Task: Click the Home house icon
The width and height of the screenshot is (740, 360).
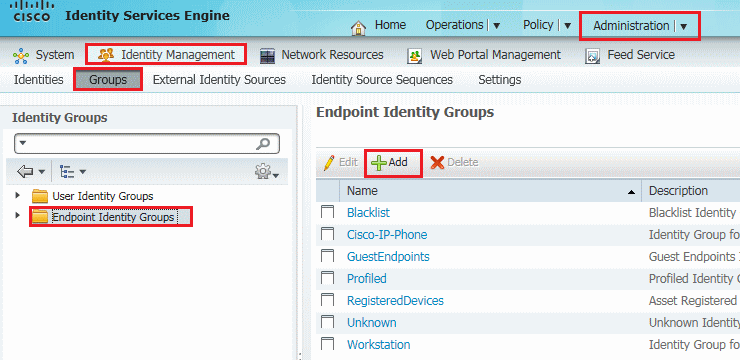Action: (x=359, y=28)
